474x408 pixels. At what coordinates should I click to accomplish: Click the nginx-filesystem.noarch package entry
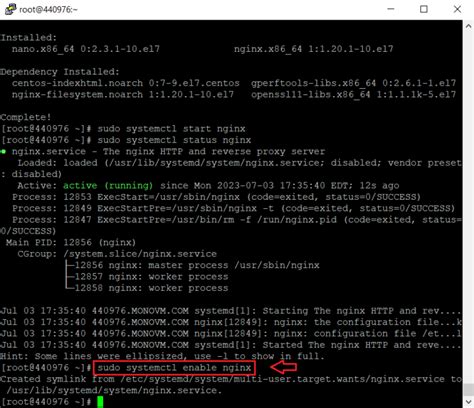point(123,94)
